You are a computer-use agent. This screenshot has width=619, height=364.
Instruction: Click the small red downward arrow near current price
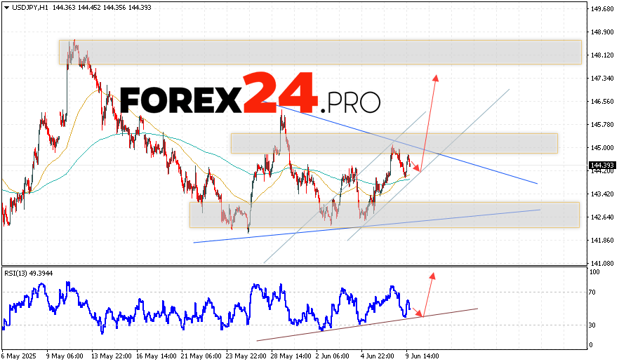[x=415, y=166]
